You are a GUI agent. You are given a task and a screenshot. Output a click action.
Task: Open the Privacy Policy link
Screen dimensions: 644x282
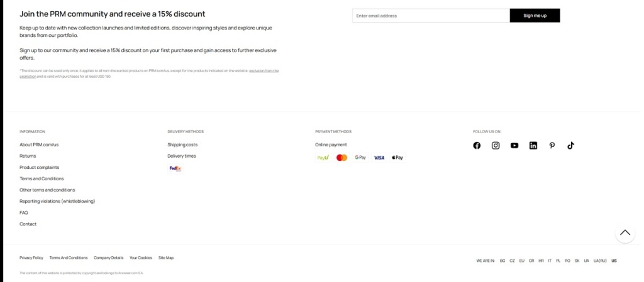coord(31,258)
